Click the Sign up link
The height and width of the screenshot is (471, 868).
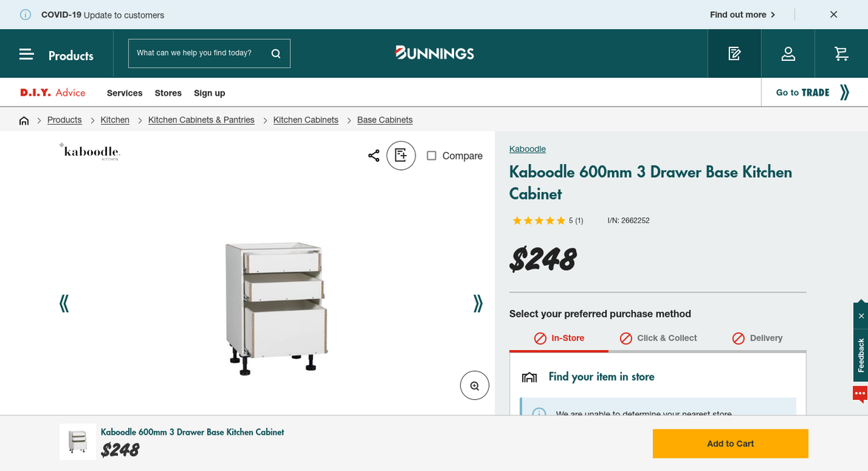click(208, 93)
